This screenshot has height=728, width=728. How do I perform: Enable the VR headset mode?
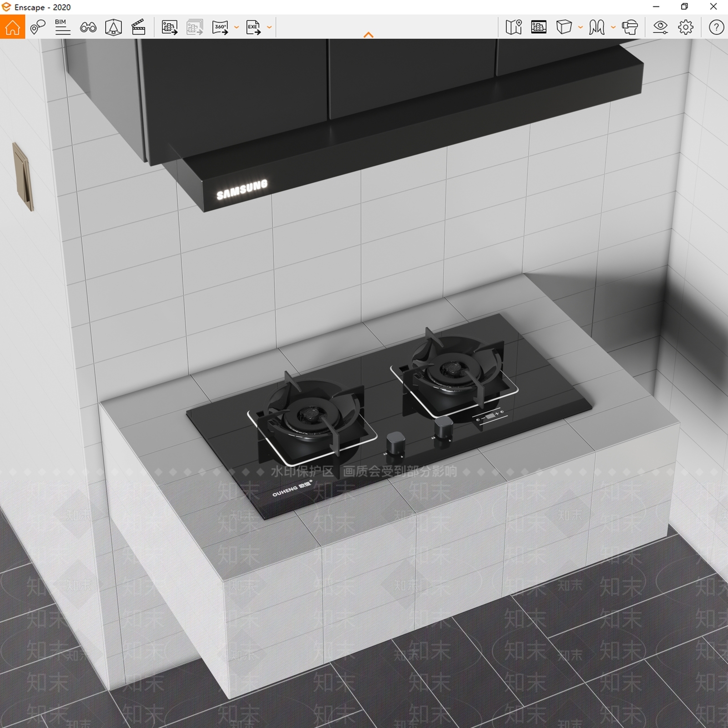(x=630, y=27)
